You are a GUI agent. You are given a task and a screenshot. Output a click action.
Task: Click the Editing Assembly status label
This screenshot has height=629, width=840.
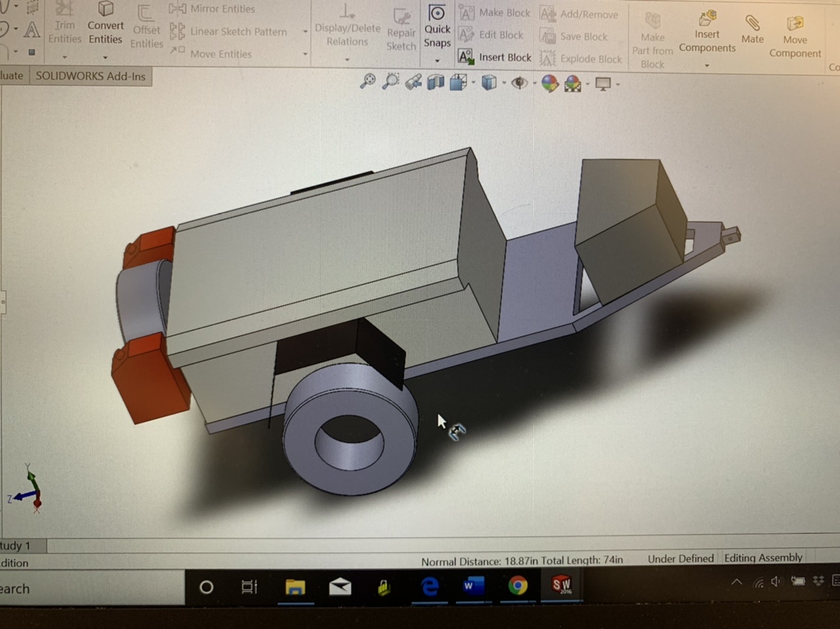763,557
